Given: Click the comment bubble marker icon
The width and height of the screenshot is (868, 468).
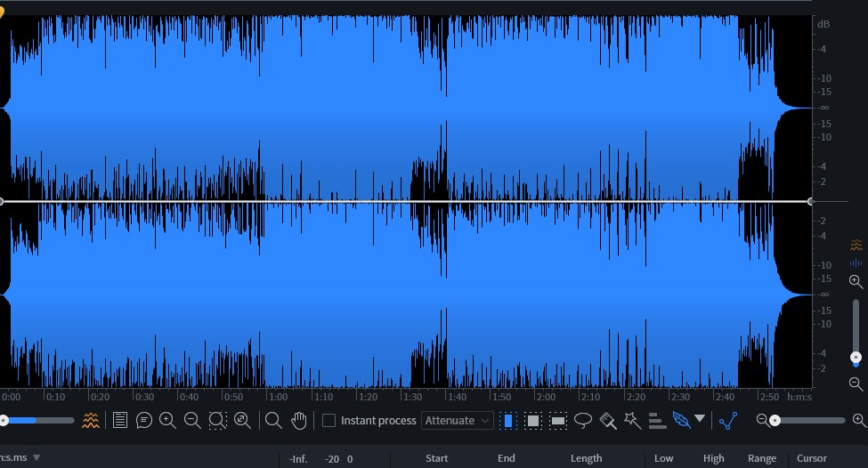Looking at the screenshot, I should (144, 421).
